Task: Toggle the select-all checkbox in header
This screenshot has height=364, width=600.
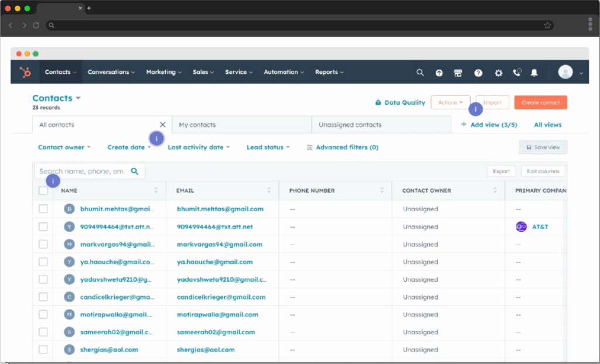Action: coord(43,190)
